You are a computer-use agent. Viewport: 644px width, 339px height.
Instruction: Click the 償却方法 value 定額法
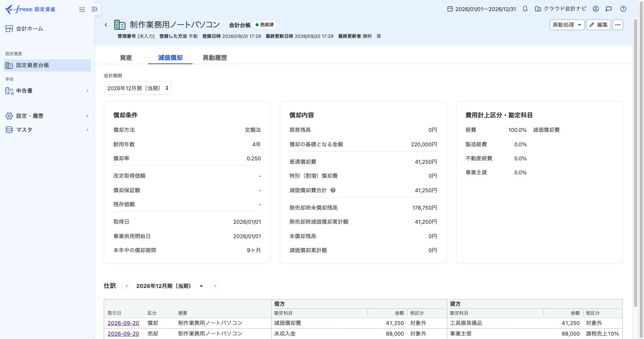click(x=253, y=130)
